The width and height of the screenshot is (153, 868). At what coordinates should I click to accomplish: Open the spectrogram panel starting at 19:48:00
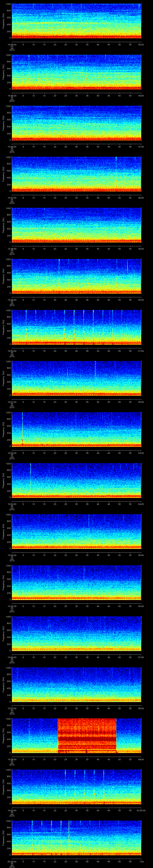point(77,225)
